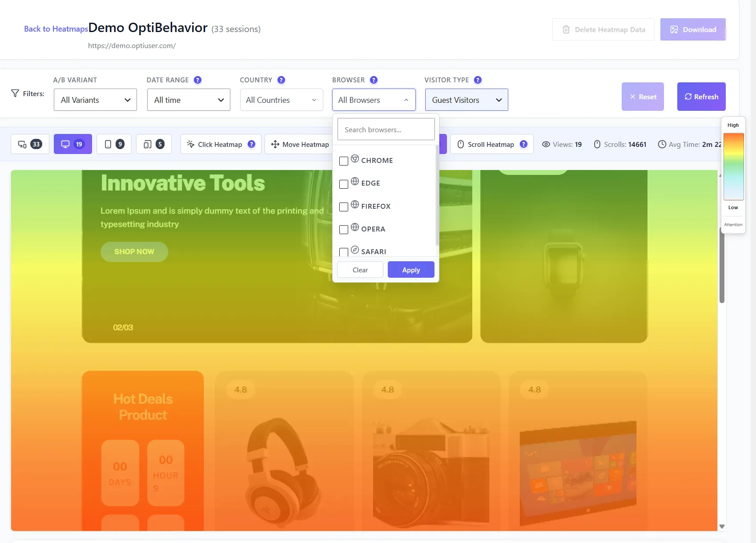The width and height of the screenshot is (756, 543).
Task: Switch to the Move Heatmap tab
Action: [300, 144]
